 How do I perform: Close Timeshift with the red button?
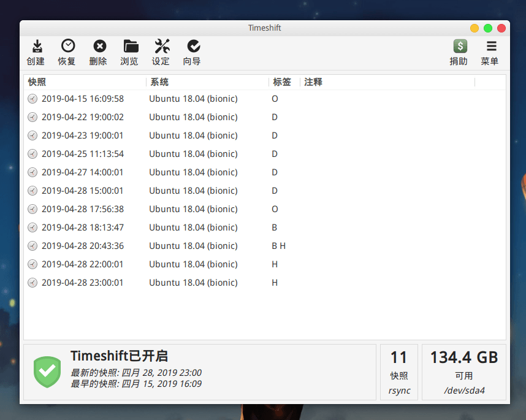[501, 28]
